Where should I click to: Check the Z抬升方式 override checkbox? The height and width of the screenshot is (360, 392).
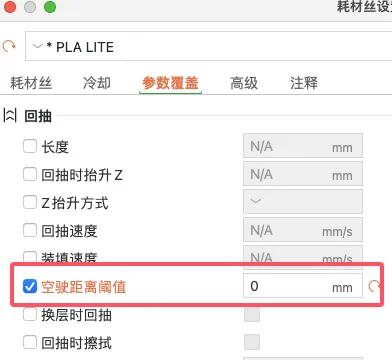(30, 202)
